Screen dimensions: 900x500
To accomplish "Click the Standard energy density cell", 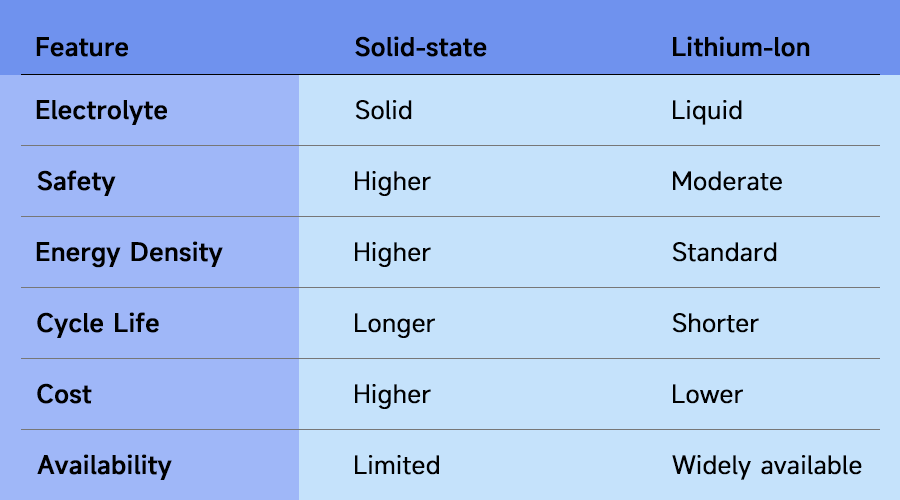I will pos(724,252).
